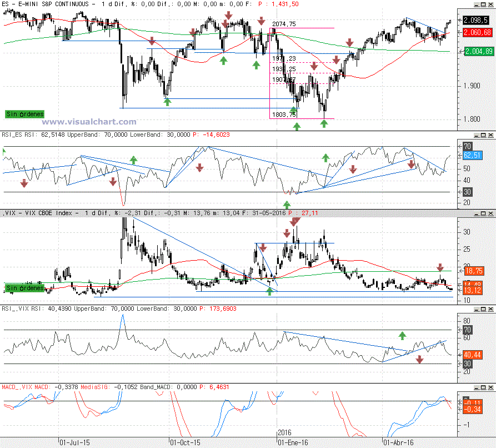This screenshot has height=448, width=496.
Task: Click the Sin órdenes label in ES chart
Action: click(25, 114)
